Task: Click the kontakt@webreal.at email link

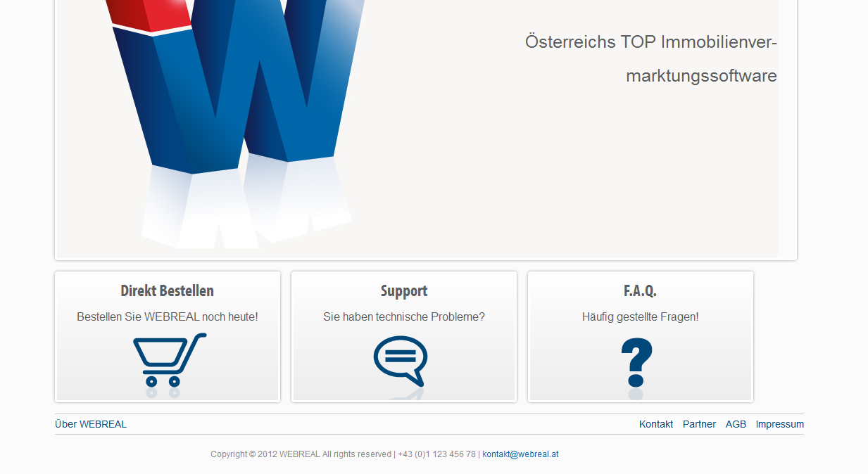Action: pos(520,454)
